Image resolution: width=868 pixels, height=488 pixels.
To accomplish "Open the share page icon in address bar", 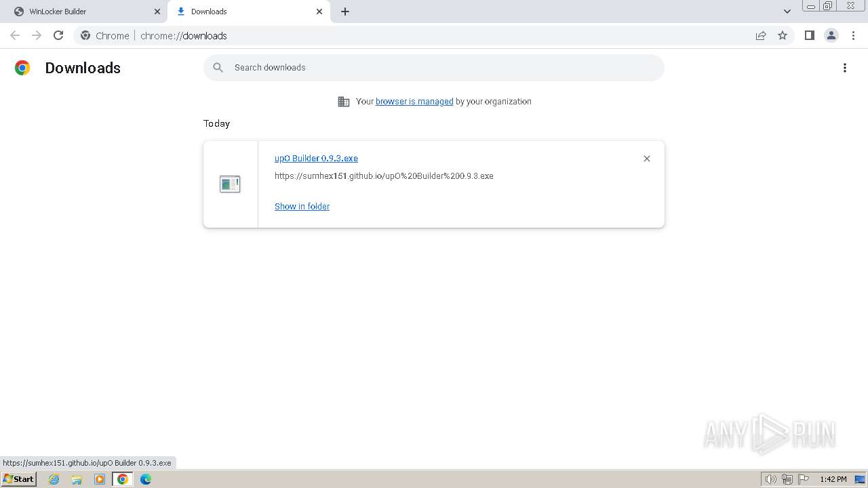I will [761, 35].
